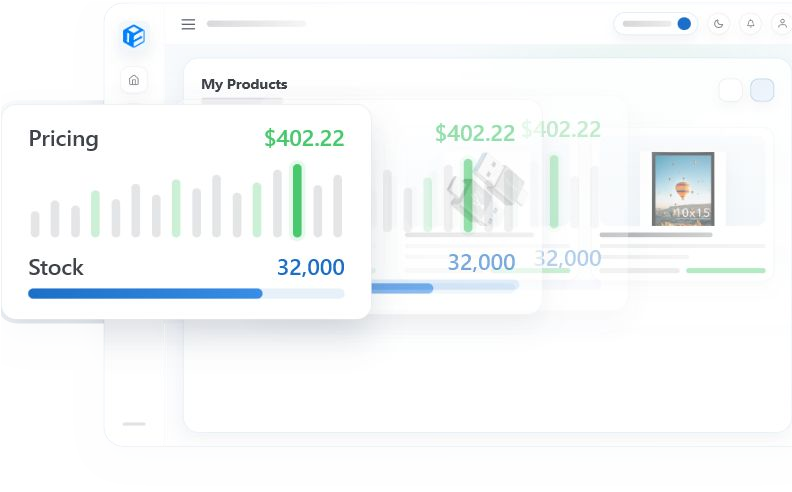
Task: Click the 32,000 stock value on front card
Action: pyautogui.click(x=311, y=267)
